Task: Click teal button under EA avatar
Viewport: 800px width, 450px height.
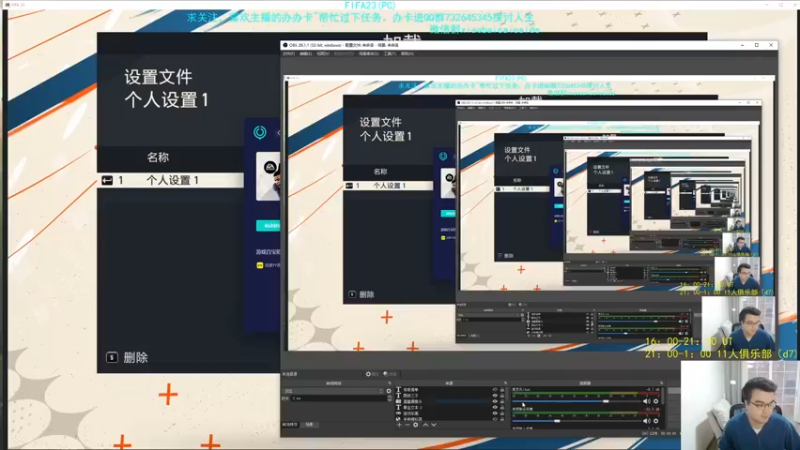Action: (x=268, y=226)
